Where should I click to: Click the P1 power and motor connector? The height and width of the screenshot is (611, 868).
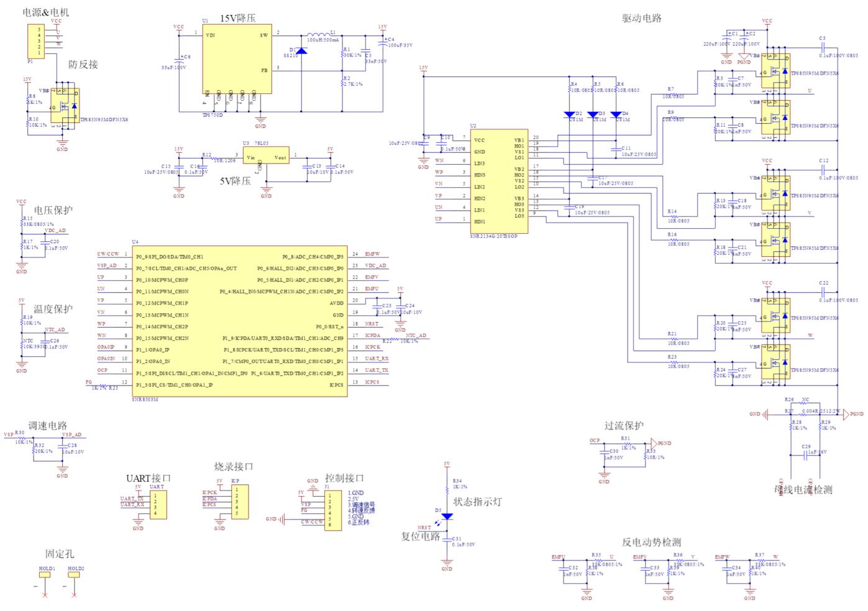[x=36, y=41]
